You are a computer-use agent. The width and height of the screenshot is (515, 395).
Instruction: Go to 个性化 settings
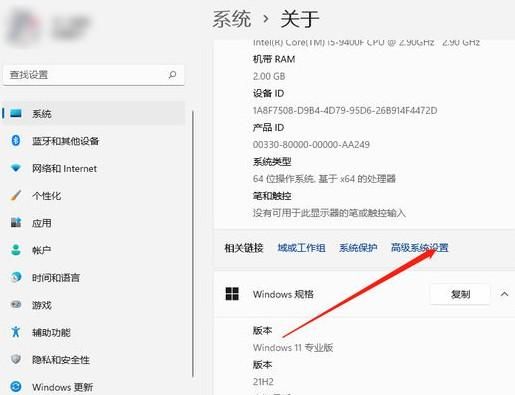93,196
